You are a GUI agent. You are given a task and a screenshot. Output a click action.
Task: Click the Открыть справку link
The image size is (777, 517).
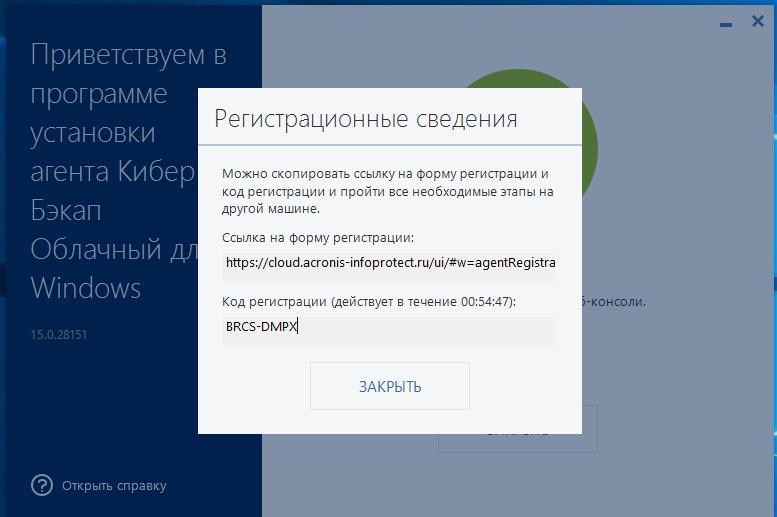114,486
